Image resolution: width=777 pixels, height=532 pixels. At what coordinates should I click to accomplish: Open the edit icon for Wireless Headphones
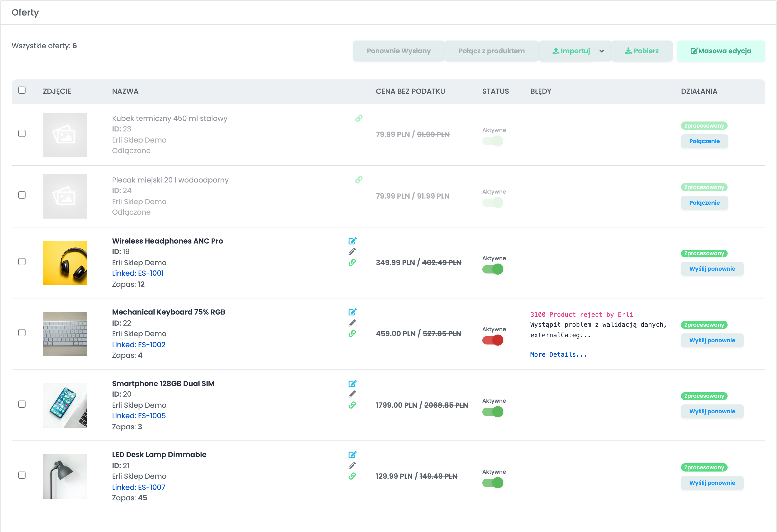tap(352, 241)
